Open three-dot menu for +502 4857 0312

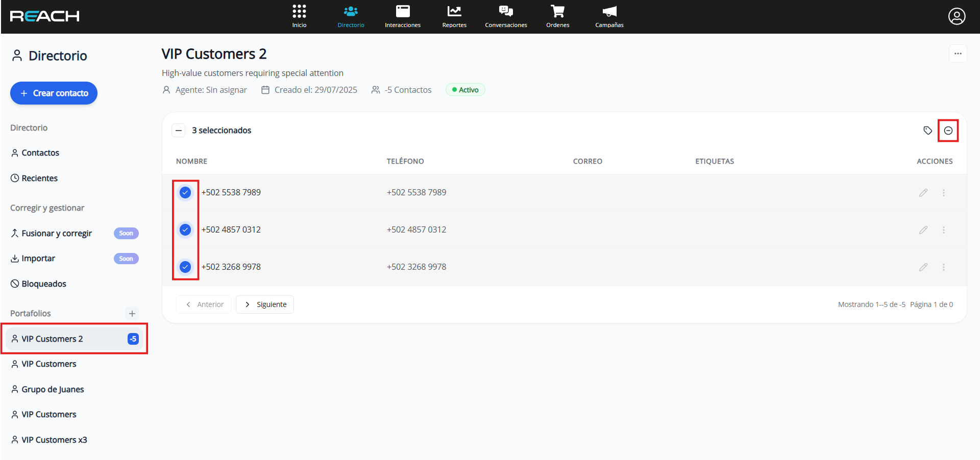943,230
